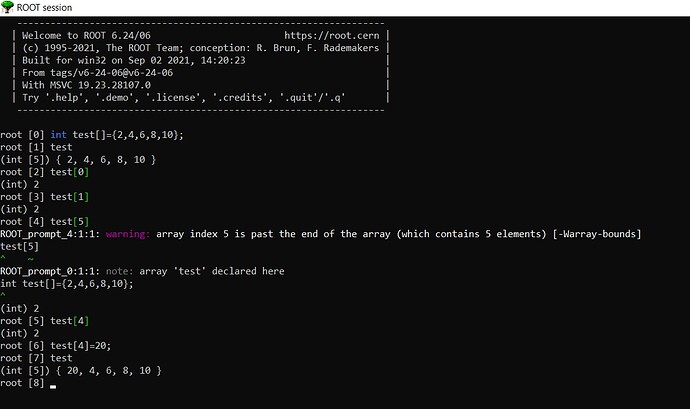Click the Welcome to ROOT 6.24/06 line
Image resolution: width=690 pixels, height=409 pixels.
(x=86, y=35)
